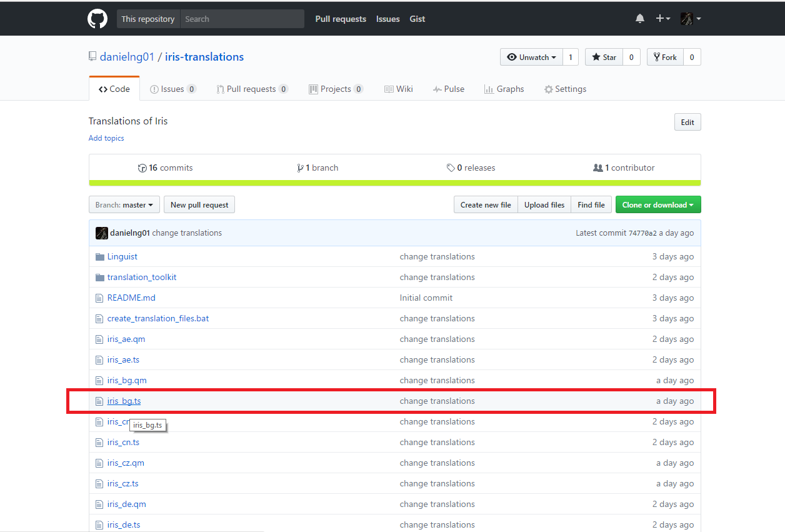Click the commit author avatar thumbnail

pyautogui.click(x=102, y=233)
